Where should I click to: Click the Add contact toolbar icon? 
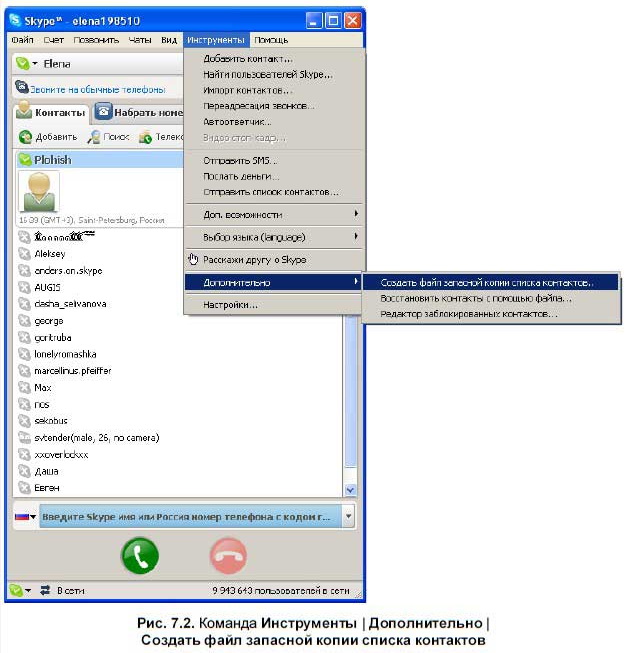(27, 137)
